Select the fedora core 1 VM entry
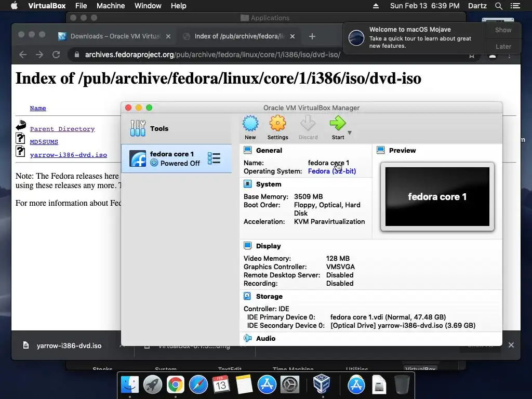Screen dimensions: 532x399 click(177, 158)
